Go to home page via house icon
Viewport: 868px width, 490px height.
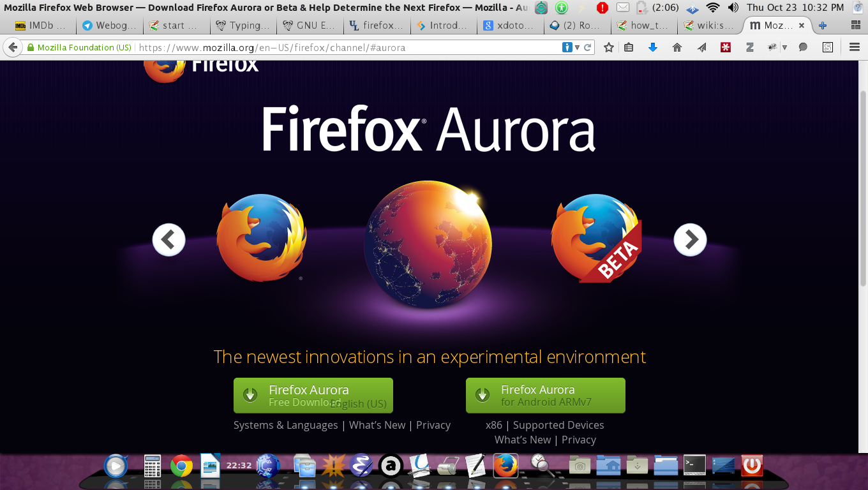point(677,47)
